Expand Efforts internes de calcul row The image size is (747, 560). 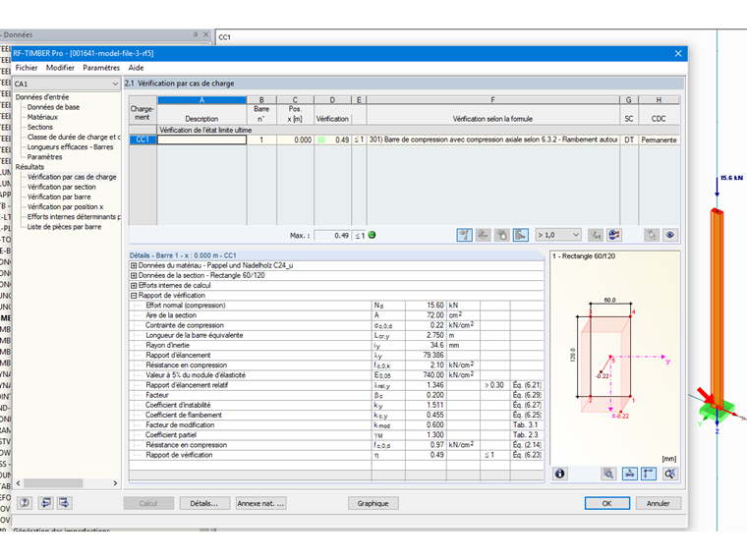click(134, 286)
